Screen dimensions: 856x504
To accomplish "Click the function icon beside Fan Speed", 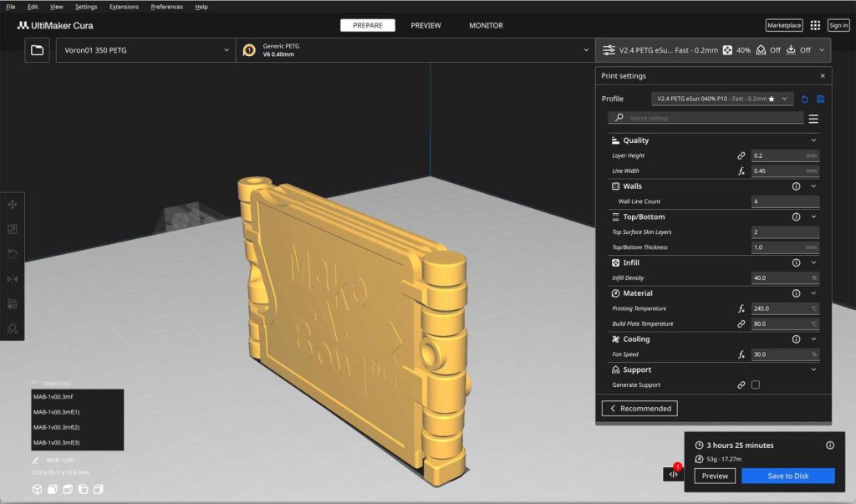I will coord(741,354).
